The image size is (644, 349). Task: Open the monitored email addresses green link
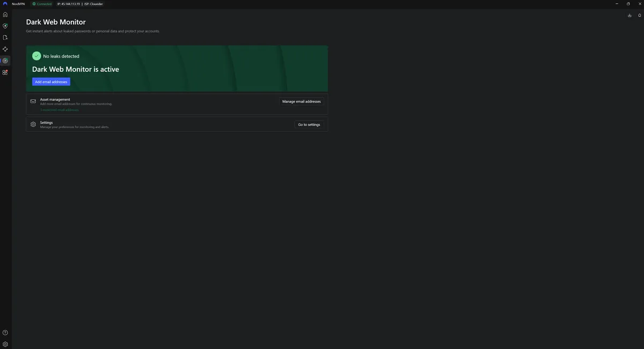pyautogui.click(x=59, y=110)
